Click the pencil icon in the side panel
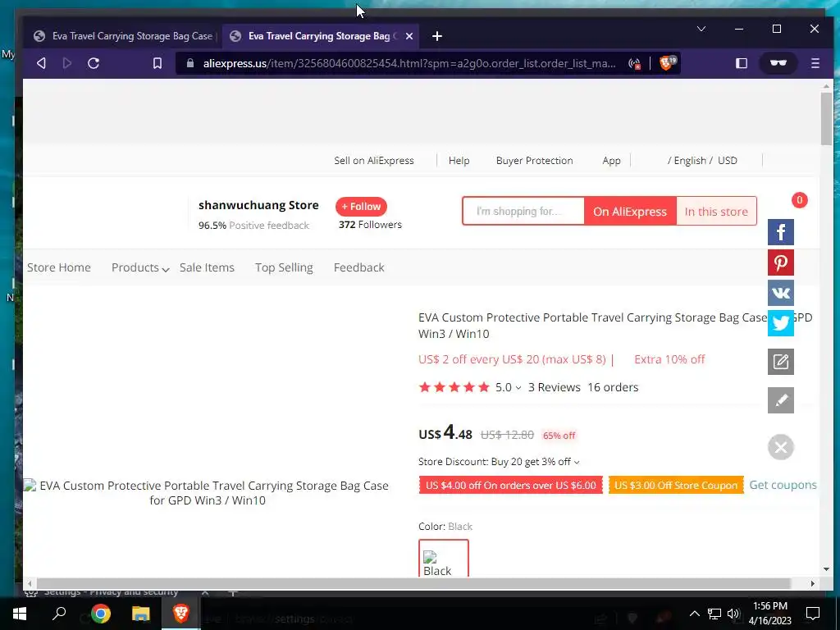Screen dimensions: 840x630 click(781, 400)
